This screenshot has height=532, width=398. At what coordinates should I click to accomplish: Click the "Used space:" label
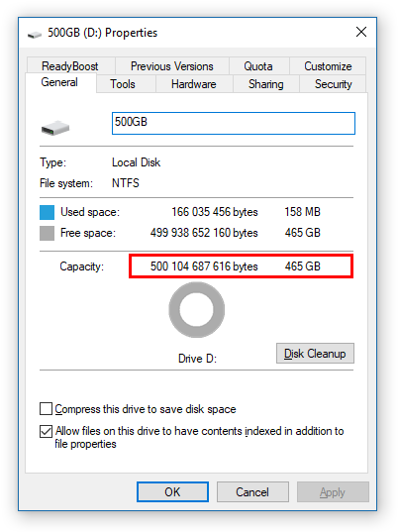coord(90,212)
